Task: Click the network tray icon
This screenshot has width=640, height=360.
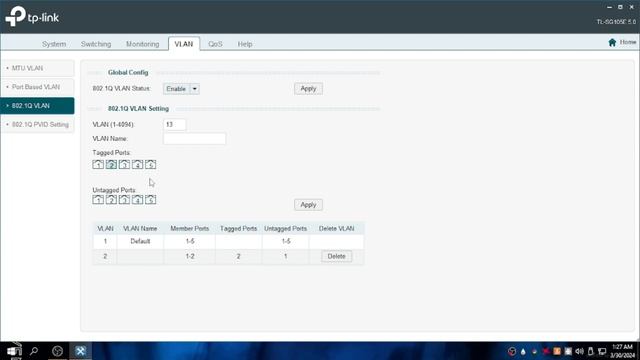Action: click(602, 351)
